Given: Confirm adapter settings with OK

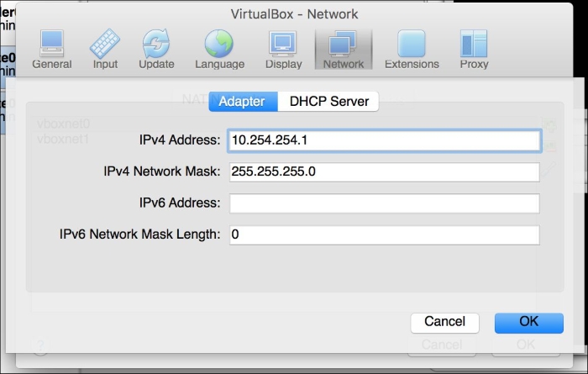Looking at the screenshot, I should tap(528, 323).
